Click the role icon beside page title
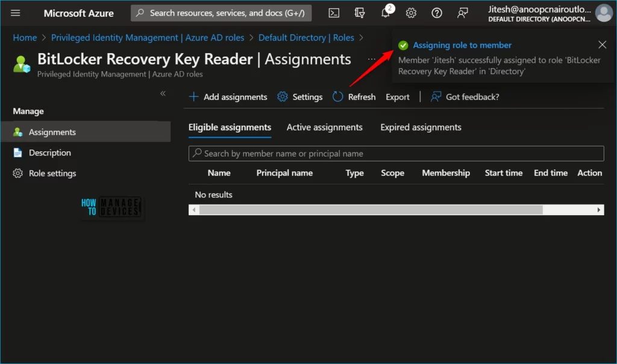Image resolution: width=617 pixels, height=364 pixels. coord(22,64)
